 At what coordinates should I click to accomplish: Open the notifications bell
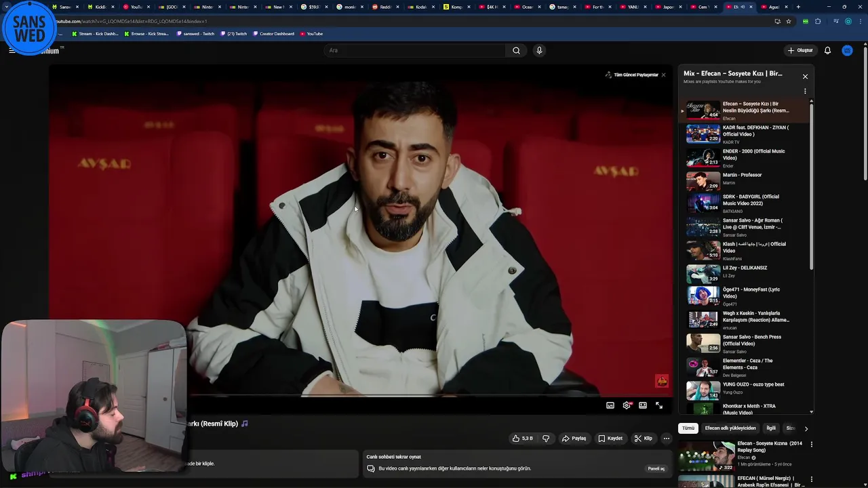click(x=827, y=50)
